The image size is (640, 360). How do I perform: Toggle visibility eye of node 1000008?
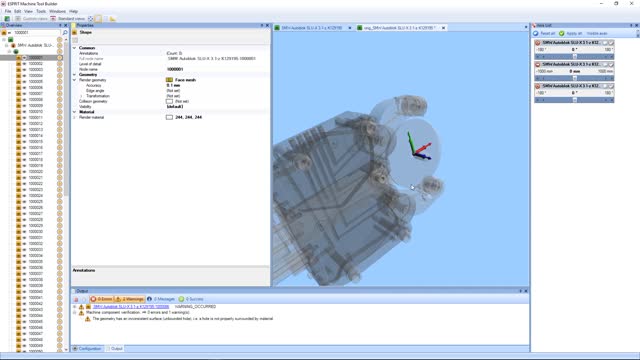pos(24,100)
